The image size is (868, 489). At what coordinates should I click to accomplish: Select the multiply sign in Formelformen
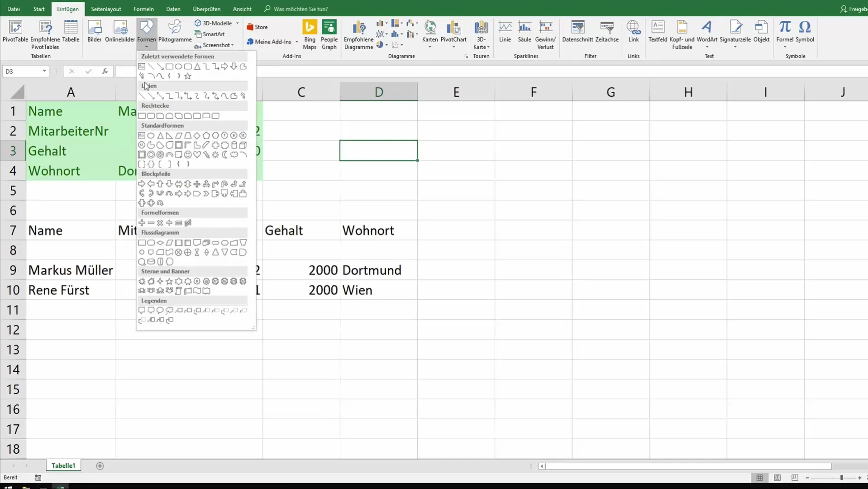(160, 223)
